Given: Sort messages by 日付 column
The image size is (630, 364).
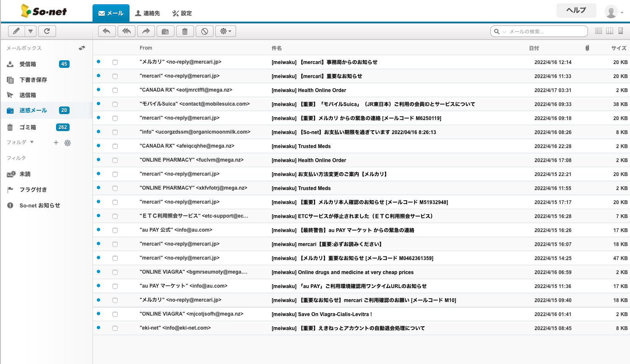Looking at the screenshot, I should 534,48.
